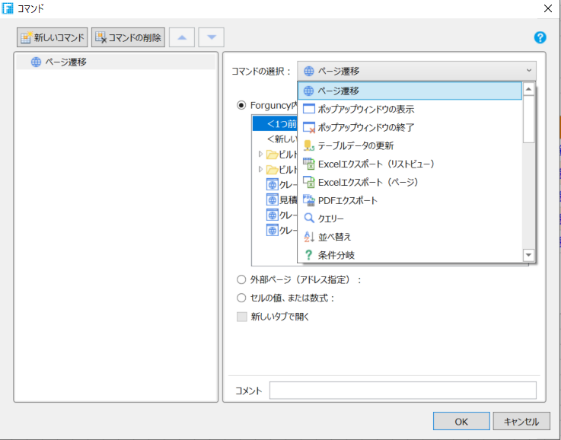The image size is (561, 440).
Task: Click the blue help question mark icon
Action: pos(540,37)
